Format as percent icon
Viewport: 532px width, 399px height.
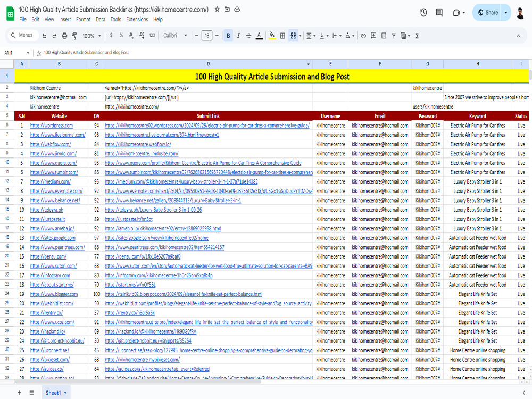(x=121, y=35)
